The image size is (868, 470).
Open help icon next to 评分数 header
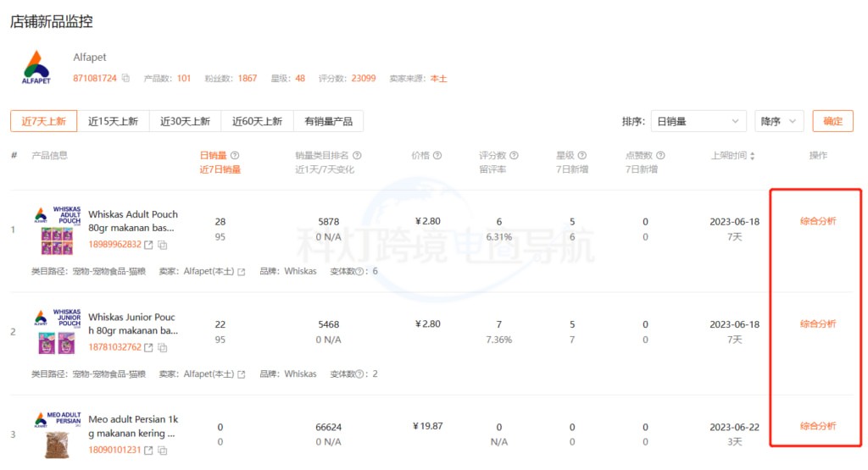click(x=514, y=155)
